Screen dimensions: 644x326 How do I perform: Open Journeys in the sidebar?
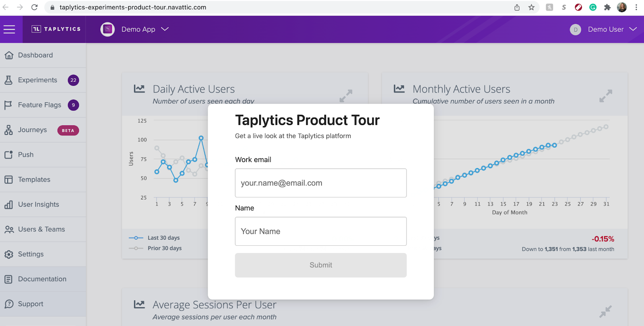click(x=43, y=130)
